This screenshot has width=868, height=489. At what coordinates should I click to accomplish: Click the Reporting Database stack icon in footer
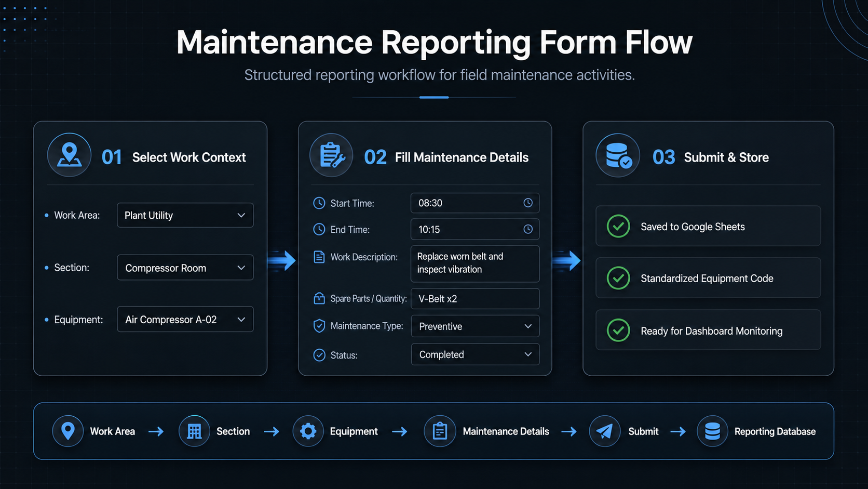coord(712,431)
